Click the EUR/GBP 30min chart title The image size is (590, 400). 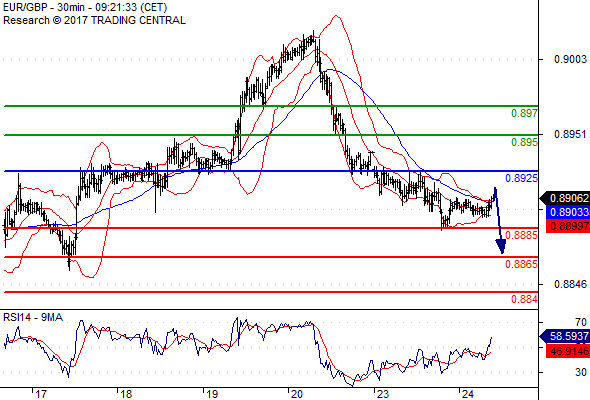click(x=85, y=7)
